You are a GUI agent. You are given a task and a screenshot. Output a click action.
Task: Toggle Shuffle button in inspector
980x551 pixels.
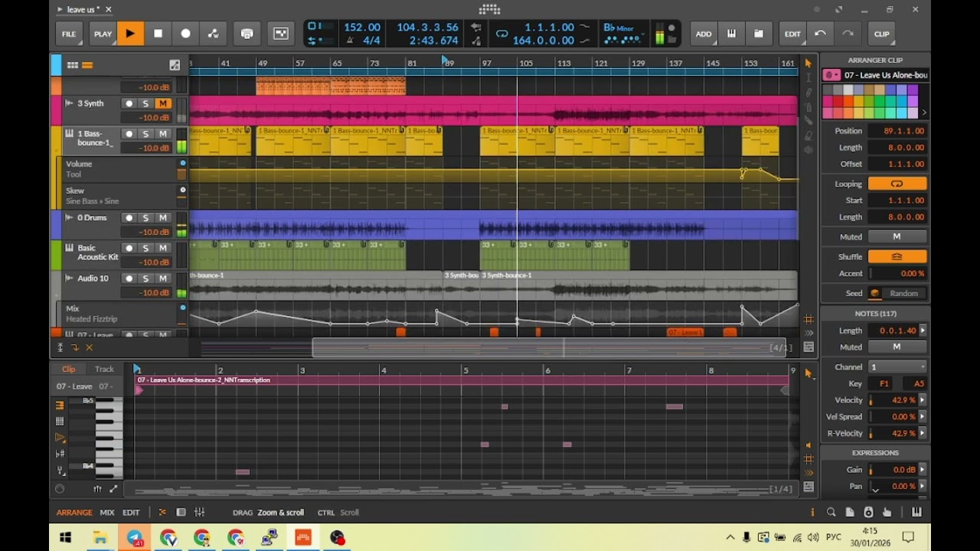(897, 256)
